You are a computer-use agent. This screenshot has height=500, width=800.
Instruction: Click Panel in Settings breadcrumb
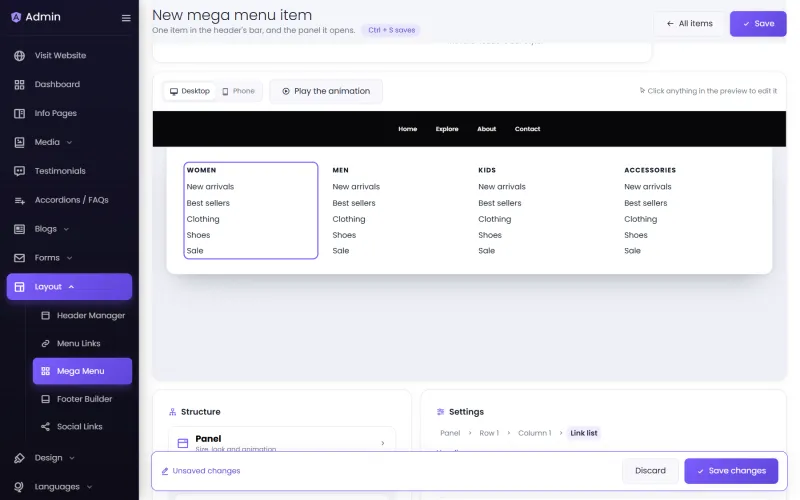[x=450, y=433]
